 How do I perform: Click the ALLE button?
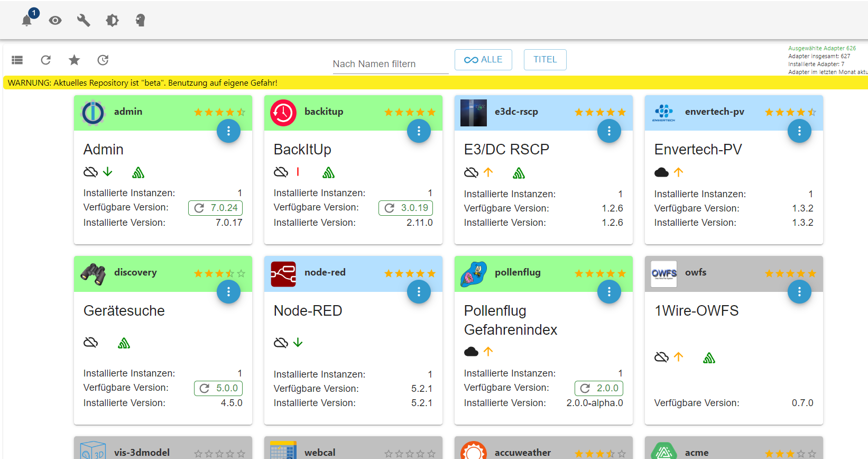point(483,60)
